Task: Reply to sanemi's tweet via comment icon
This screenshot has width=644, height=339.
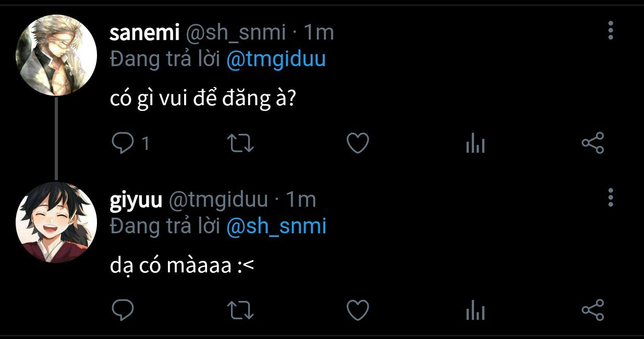Action: (x=123, y=143)
